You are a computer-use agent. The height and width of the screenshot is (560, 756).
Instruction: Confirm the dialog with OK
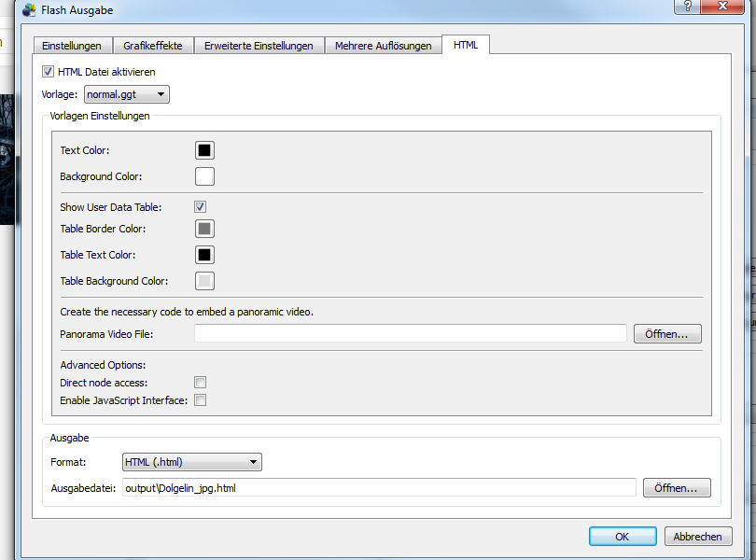click(x=622, y=537)
